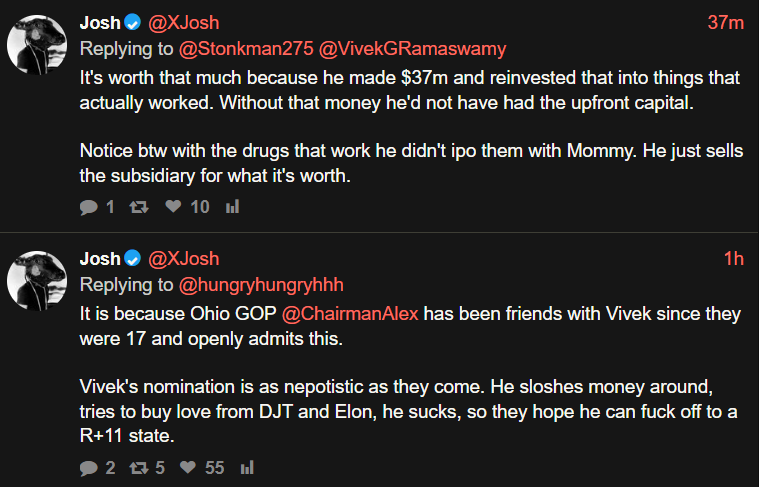Like the second tweet with 55 likes
This screenshot has width=759, height=487.
tap(187, 467)
